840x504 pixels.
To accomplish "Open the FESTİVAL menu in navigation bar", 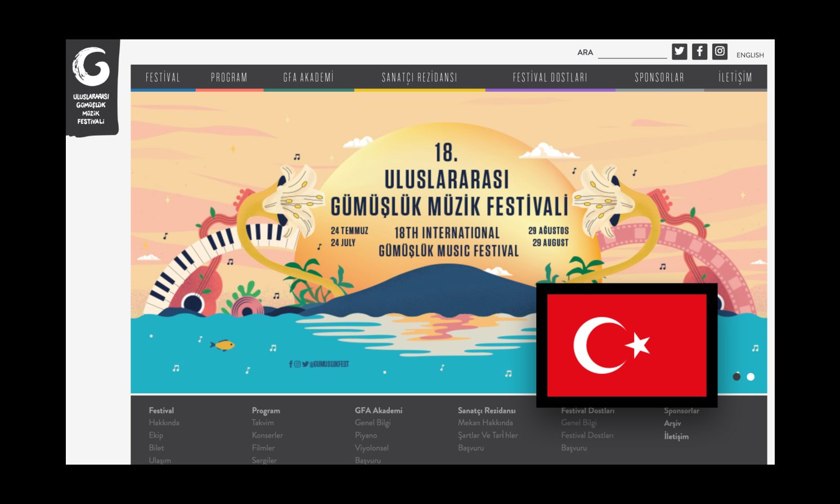I will point(163,78).
